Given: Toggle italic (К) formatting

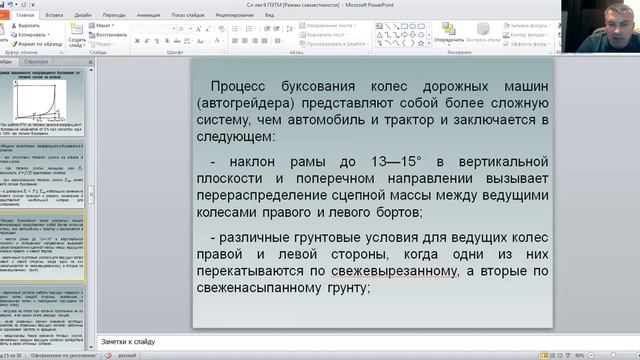Looking at the screenshot, I should click(147, 41).
